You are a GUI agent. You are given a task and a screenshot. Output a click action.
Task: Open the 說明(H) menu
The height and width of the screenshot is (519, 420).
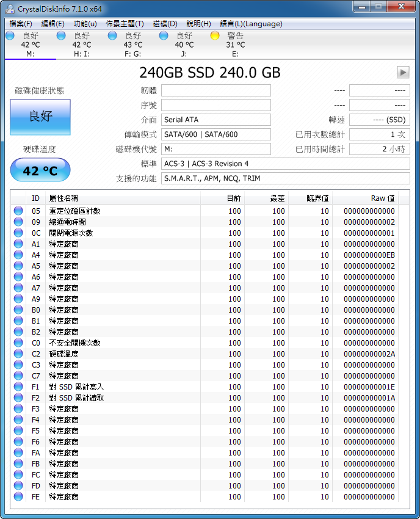[198, 24]
